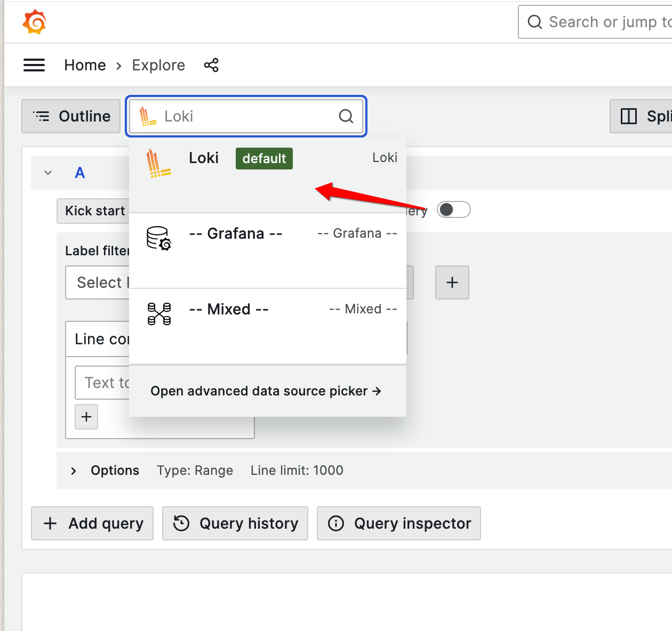Click the Search or jump to field
The height and width of the screenshot is (631, 672).
pos(595,22)
